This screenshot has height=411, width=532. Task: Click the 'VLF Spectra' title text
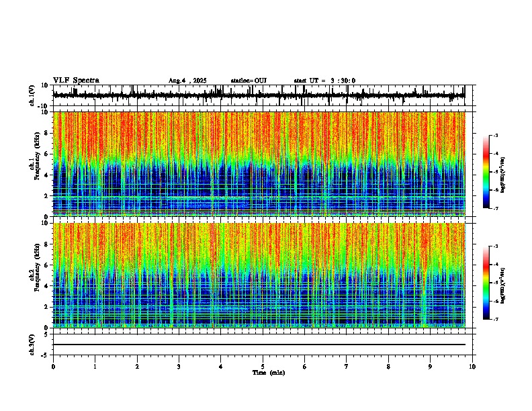77,81
